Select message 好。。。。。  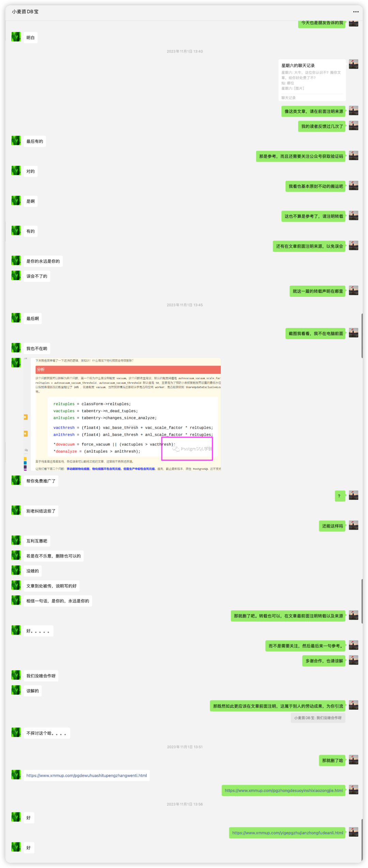(x=38, y=631)
